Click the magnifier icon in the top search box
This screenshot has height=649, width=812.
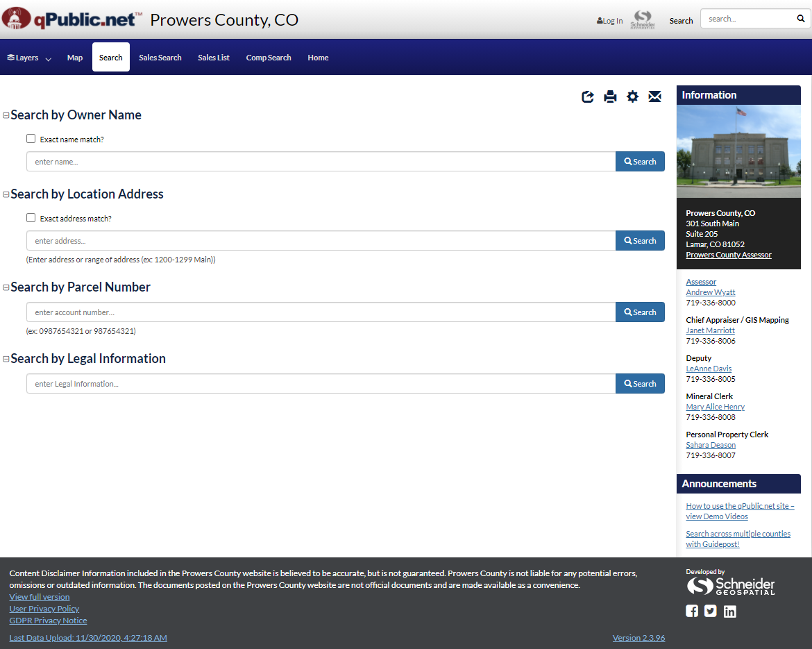[801, 19]
